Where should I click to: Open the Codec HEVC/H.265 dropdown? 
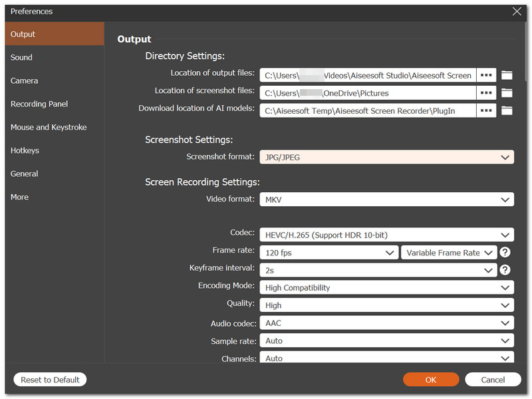[387, 235]
